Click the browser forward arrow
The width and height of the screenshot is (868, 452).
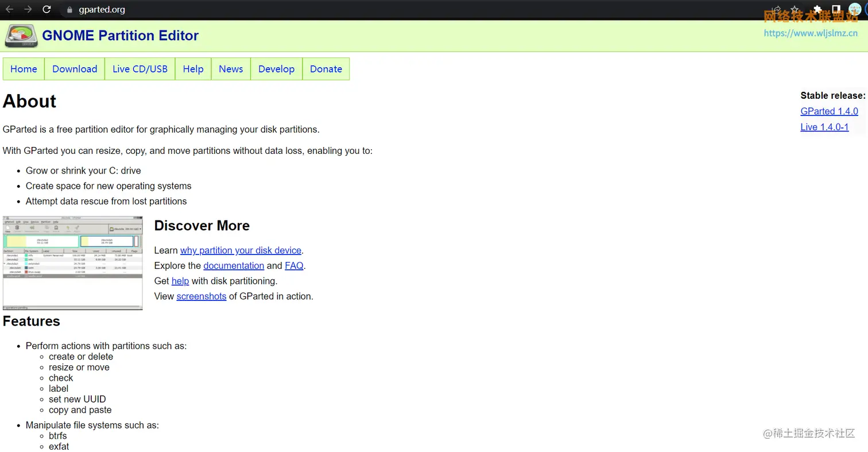pyautogui.click(x=28, y=9)
